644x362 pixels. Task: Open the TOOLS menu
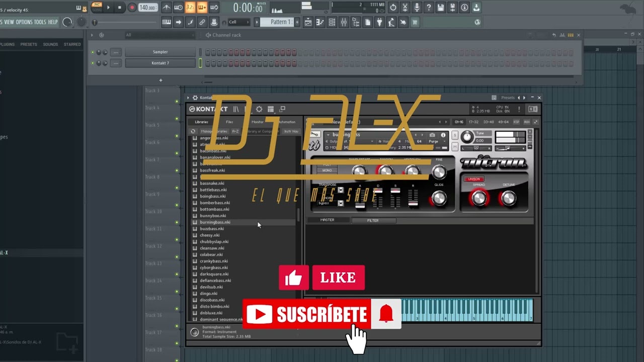40,22
